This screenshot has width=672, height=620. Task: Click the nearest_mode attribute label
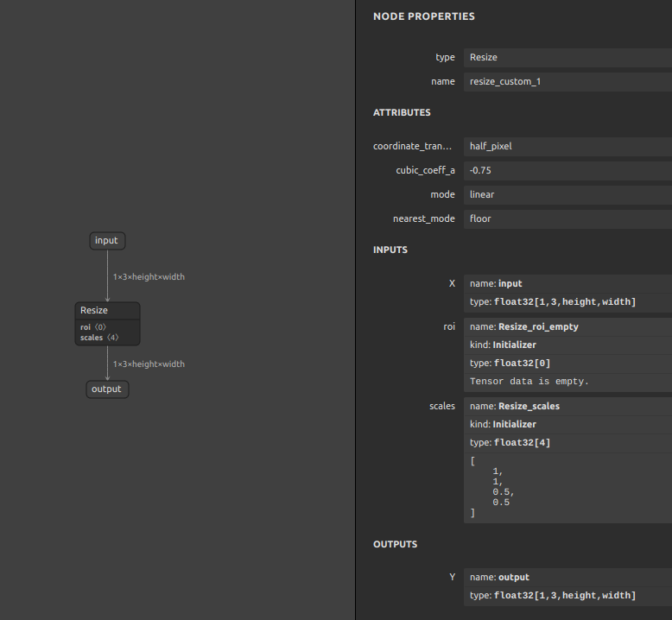pos(424,219)
